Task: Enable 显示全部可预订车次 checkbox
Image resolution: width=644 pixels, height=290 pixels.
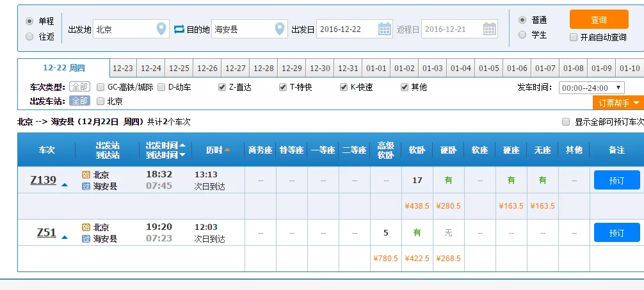Action: pyautogui.click(x=566, y=122)
